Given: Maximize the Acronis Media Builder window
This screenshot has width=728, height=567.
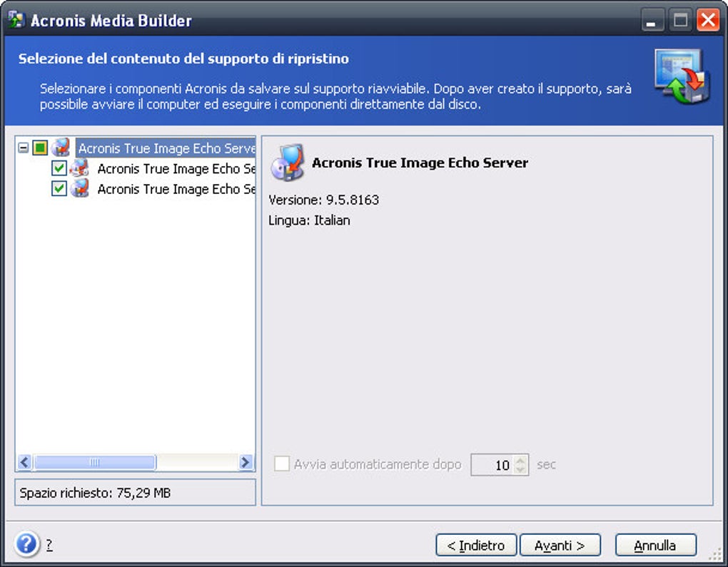Looking at the screenshot, I should pos(680,21).
